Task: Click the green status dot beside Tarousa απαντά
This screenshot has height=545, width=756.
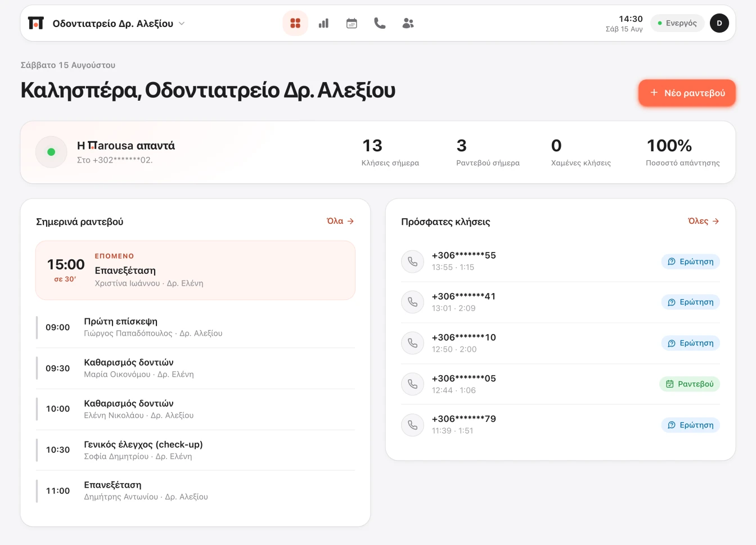Action: [51, 152]
